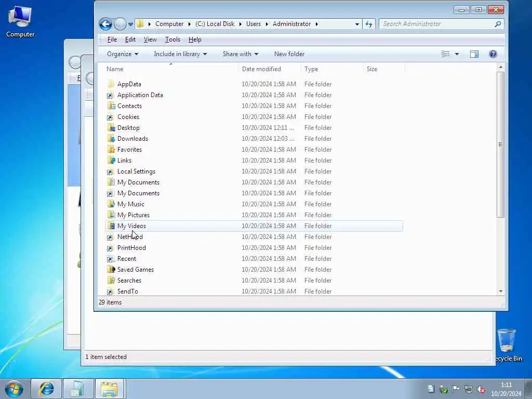Select the Recycle Bin desktop icon
This screenshot has height=399, width=532.
point(508,345)
